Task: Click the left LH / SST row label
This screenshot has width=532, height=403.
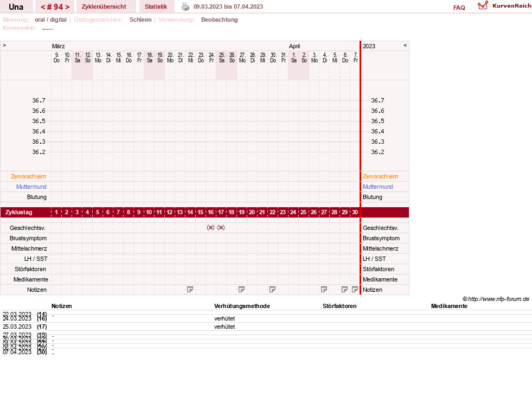Action: pos(36,259)
